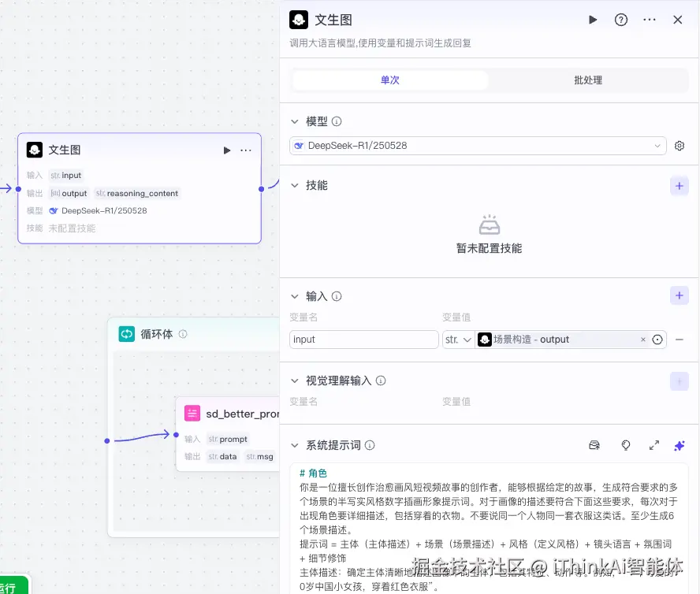Click the AI sparkle icon to optimize system prompt
Screen dimensions: 700x594
[680, 445]
